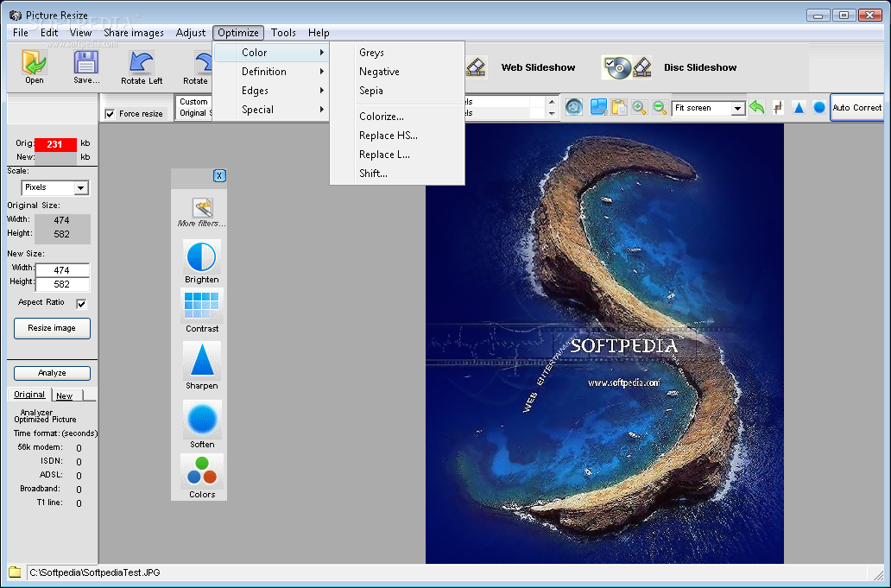Choose Sepia from Color submenu
891x588 pixels.
pyautogui.click(x=397, y=91)
